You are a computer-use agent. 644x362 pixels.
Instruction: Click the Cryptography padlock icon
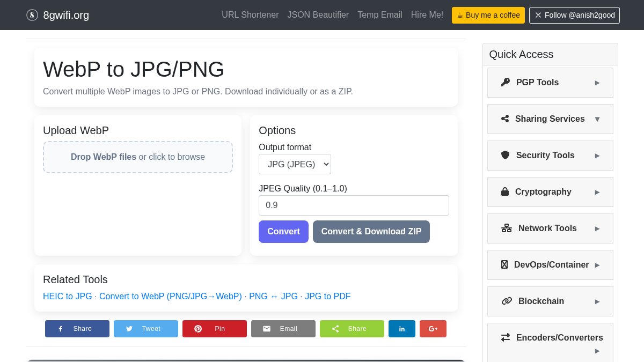coord(505,191)
